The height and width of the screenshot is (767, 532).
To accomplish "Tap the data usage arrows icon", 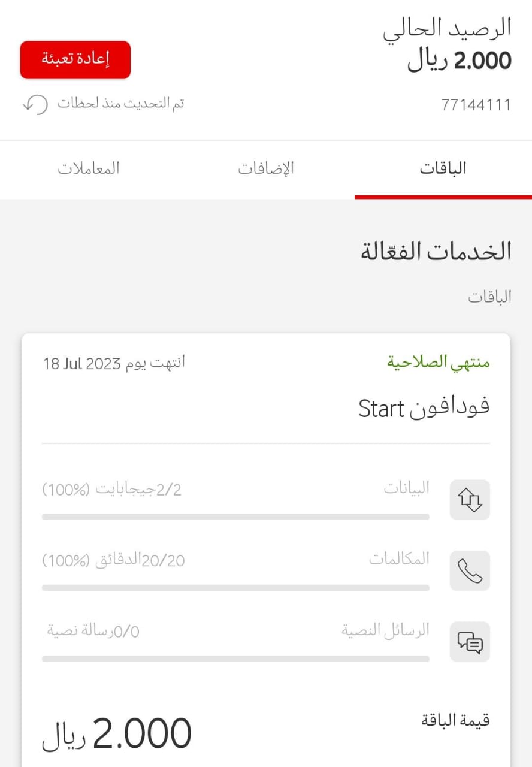I will pos(470,500).
